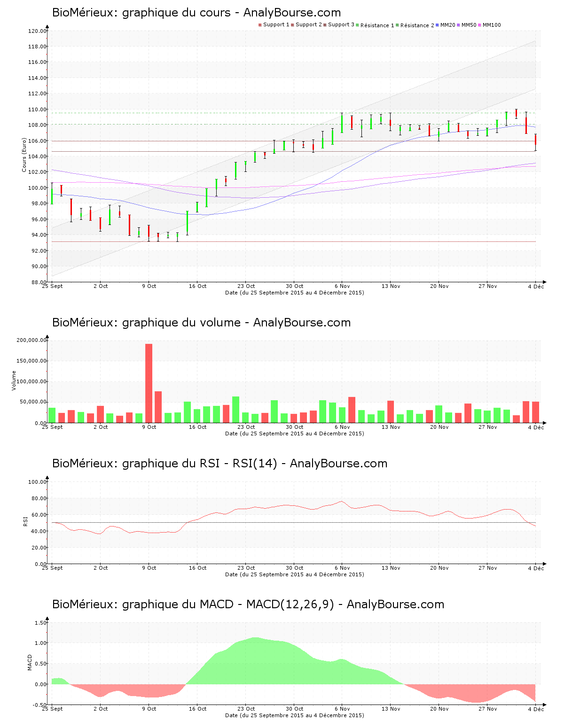Screen dimensions: 564x728
Task: Click the Support 3 legend entry
Action: (x=339, y=25)
